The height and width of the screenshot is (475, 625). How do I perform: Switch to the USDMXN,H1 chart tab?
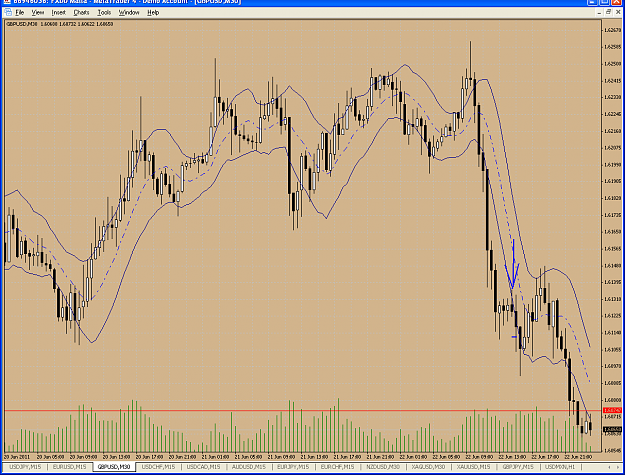coord(560,467)
